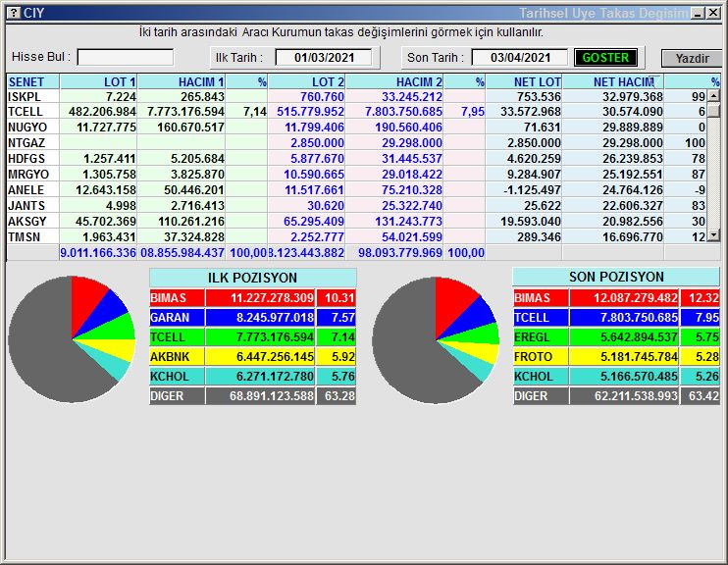
Task: Sort by SENET column header
Action: [x=33, y=81]
